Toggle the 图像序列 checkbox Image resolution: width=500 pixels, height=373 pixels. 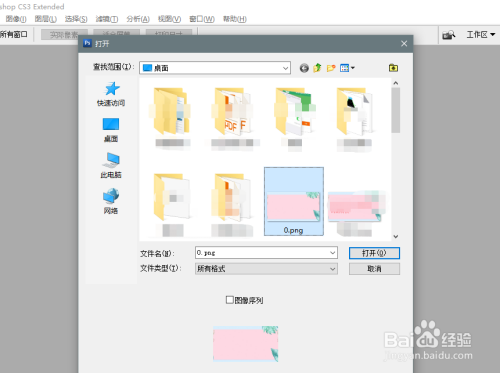(x=229, y=300)
